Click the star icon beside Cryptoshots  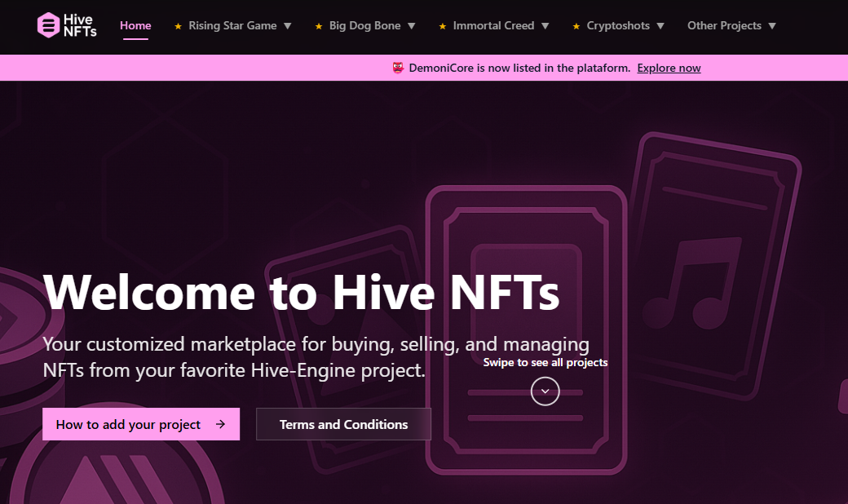(576, 26)
